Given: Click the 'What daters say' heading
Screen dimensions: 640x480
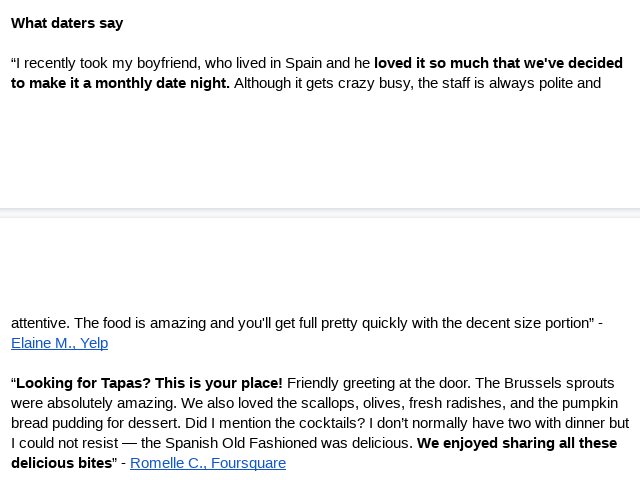Looking at the screenshot, I should [x=67, y=23].
